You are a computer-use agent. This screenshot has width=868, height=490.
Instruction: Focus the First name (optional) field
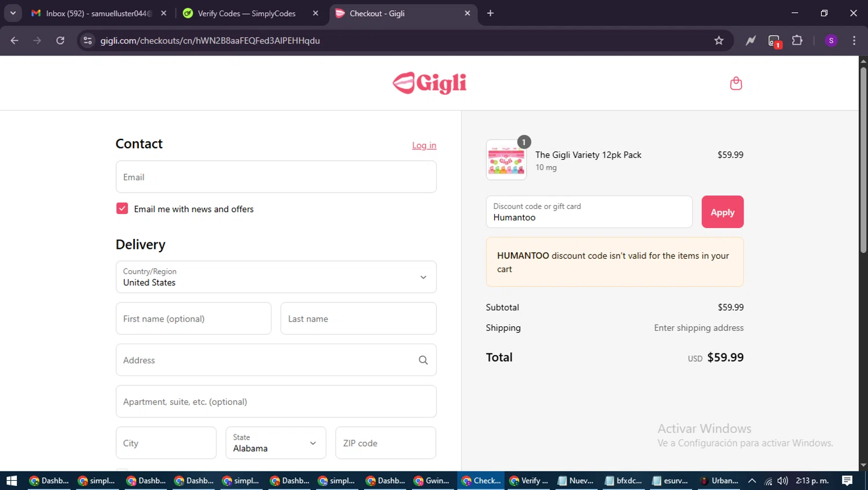pyautogui.click(x=193, y=318)
